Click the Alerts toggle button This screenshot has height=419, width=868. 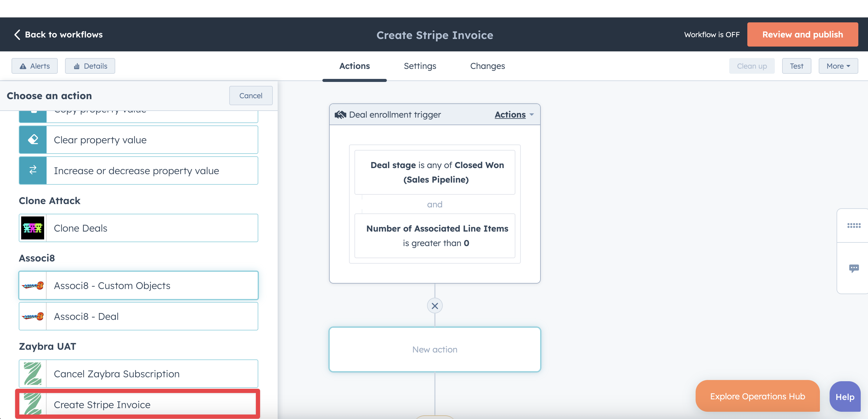[x=35, y=66]
